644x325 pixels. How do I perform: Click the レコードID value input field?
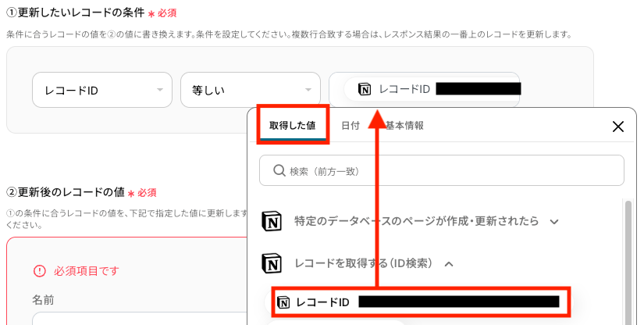click(425, 90)
